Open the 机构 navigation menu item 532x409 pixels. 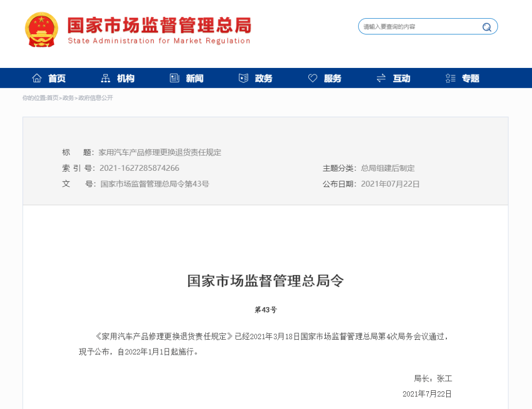(x=126, y=78)
